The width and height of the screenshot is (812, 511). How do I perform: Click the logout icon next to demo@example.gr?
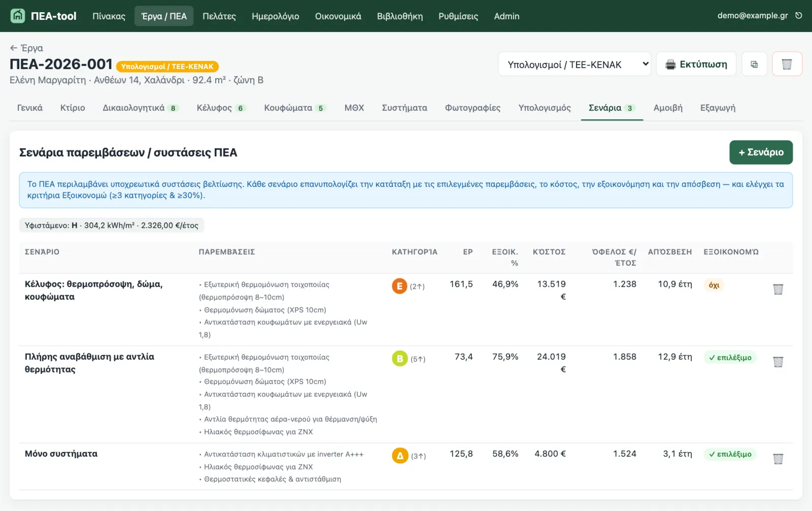pyautogui.click(x=799, y=15)
